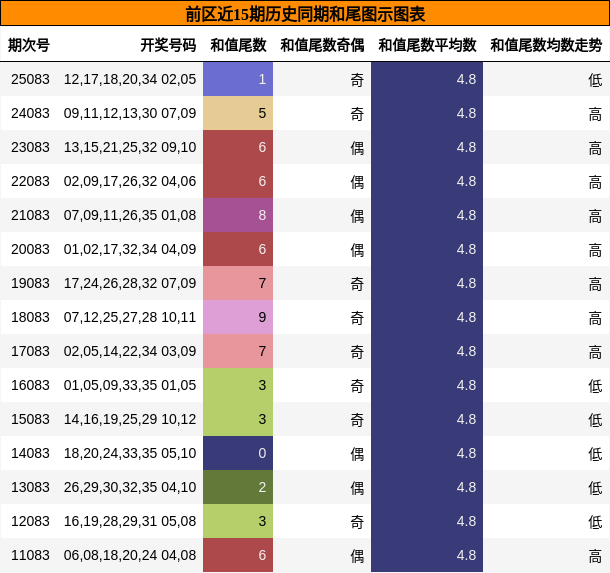Select period number 20083
This screenshot has height=573, width=610.
click(30, 249)
